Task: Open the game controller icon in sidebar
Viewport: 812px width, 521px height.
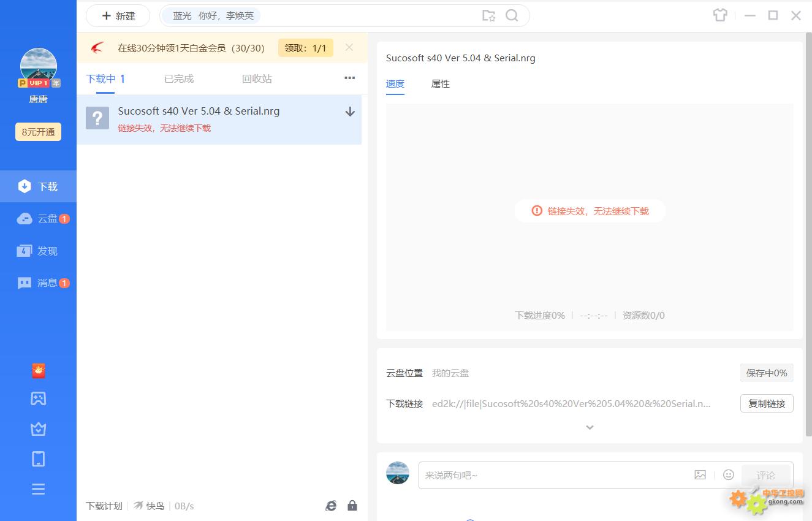Action: (39, 398)
